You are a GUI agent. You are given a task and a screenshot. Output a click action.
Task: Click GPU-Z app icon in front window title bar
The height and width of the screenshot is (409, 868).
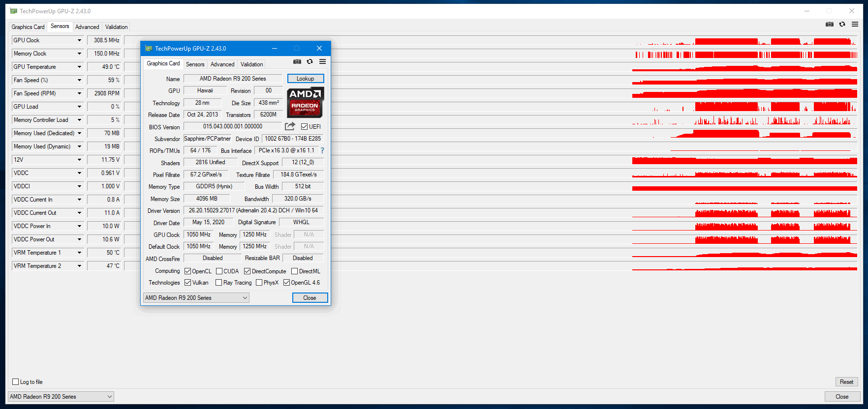coord(149,48)
